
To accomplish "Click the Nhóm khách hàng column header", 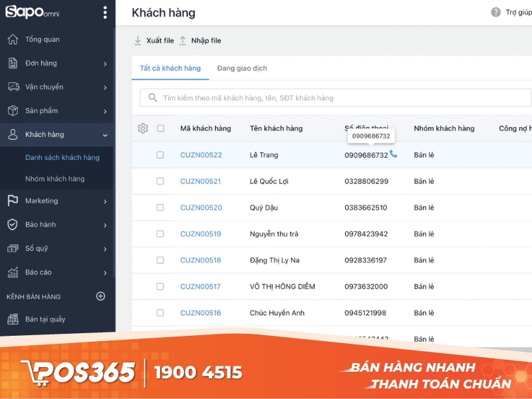I will [x=444, y=128].
